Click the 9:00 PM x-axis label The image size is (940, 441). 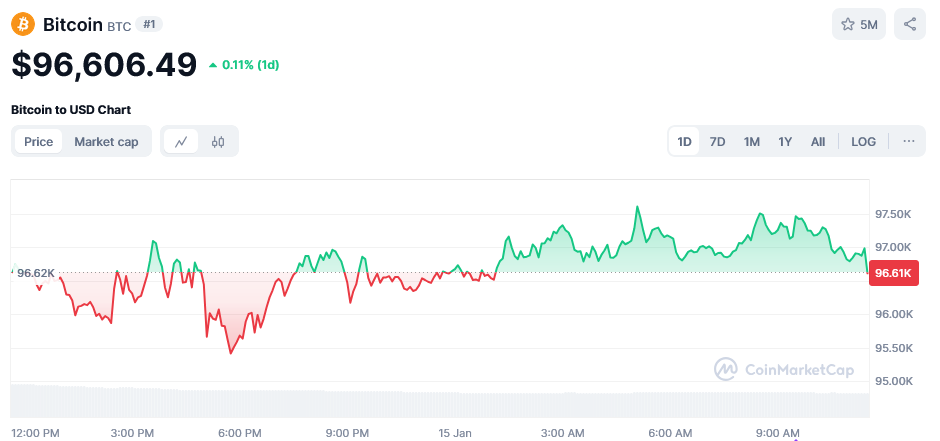click(348, 433)
